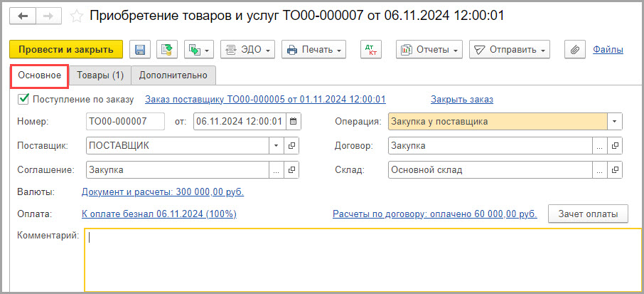The height and width of the screenshot is (294, 644).
Task: Click the Склад field Основной склад
Action: click(x=490, y=170)
